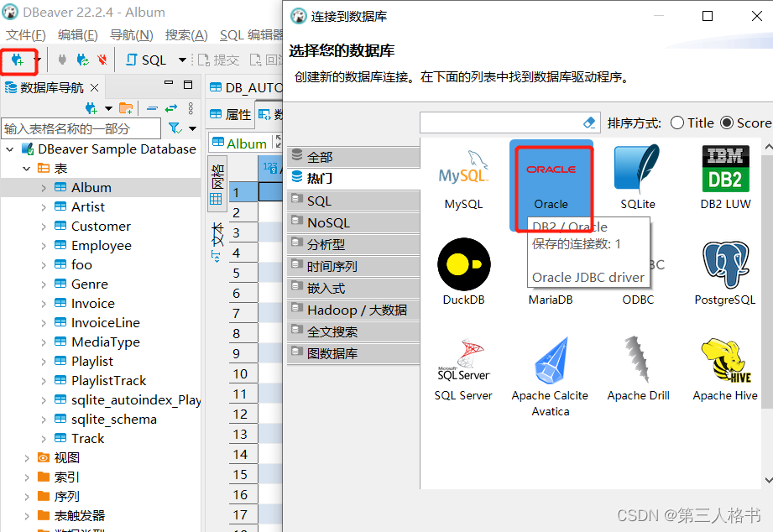
Task: Select the 表触发器 folder
Action: click(79, 516)
